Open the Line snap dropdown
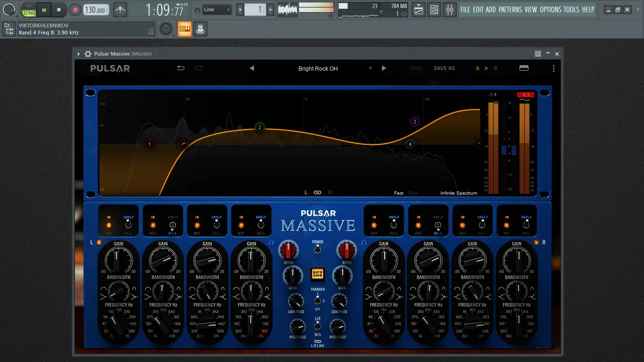Image resolution: width=644 pixels, height=362 pixels. (x=217, y=9)
